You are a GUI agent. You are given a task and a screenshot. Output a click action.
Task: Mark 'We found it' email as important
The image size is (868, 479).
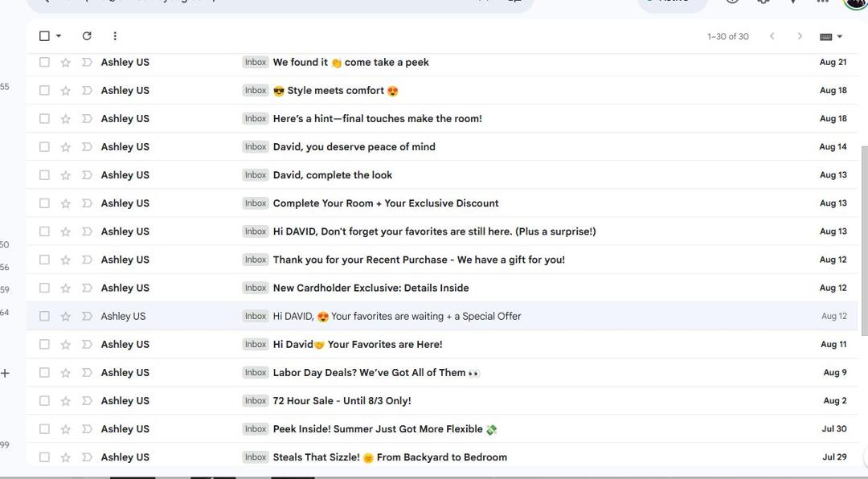point(86,63)
